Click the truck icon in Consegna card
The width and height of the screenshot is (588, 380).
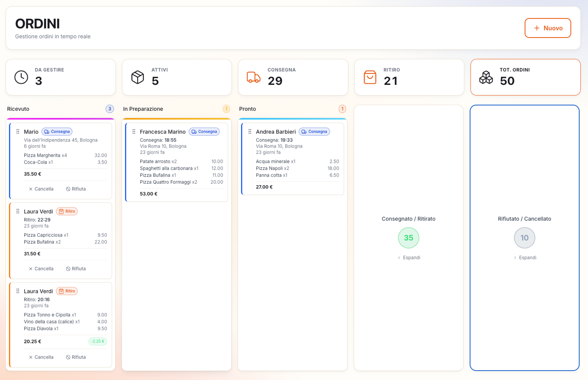pos(253,77)
